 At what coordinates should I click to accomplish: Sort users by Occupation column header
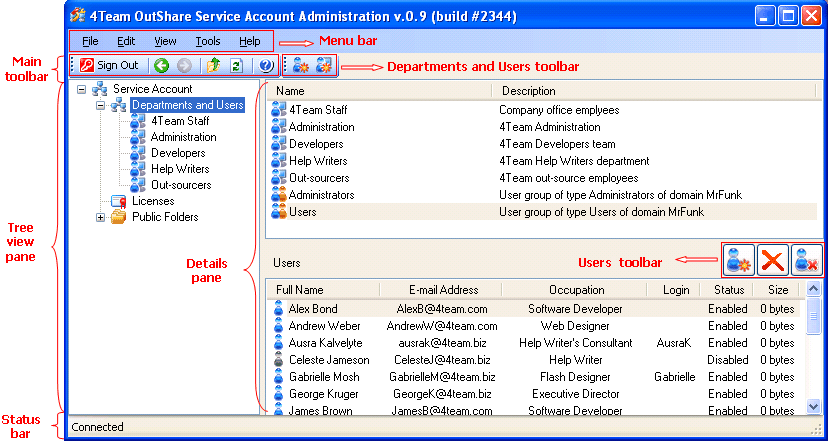[x=575, y=289]
